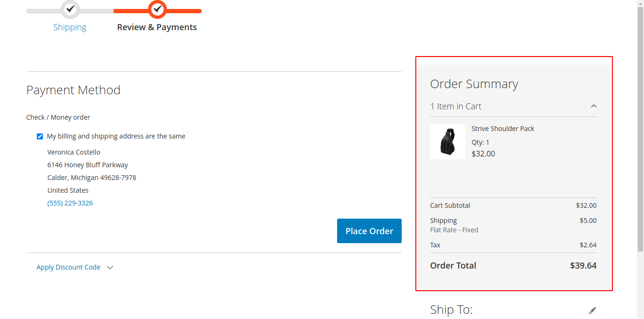Image resolution: width=644 pixels, height=319 pixels.
Task: Toggle the 1 Item in Cart heading
Action: click(x=455, y=106)
